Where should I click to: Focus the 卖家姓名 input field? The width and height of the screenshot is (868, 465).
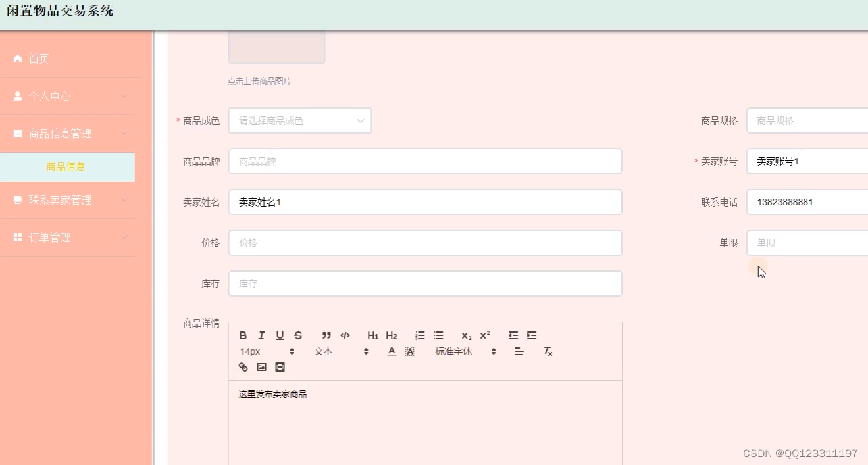pos(425,202)
